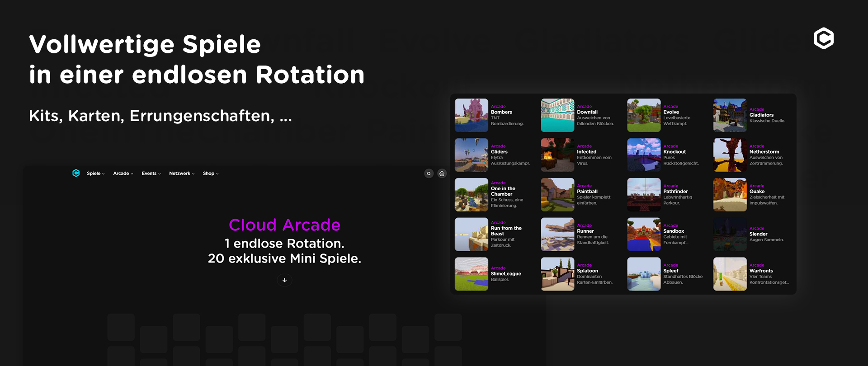Click the Downfall game title
Image resolution: width=868 pixels, height=366 pixels.
(x=587, y=112)
